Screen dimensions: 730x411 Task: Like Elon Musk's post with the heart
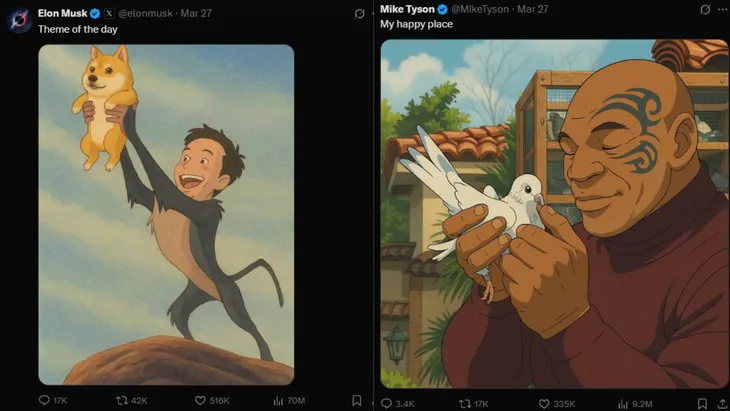[x=200, y=401]
